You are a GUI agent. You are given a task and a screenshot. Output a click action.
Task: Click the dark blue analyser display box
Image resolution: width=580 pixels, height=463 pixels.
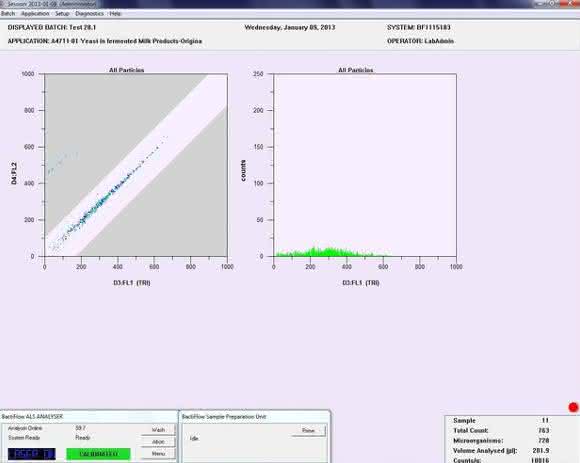(x=32, y=454)
